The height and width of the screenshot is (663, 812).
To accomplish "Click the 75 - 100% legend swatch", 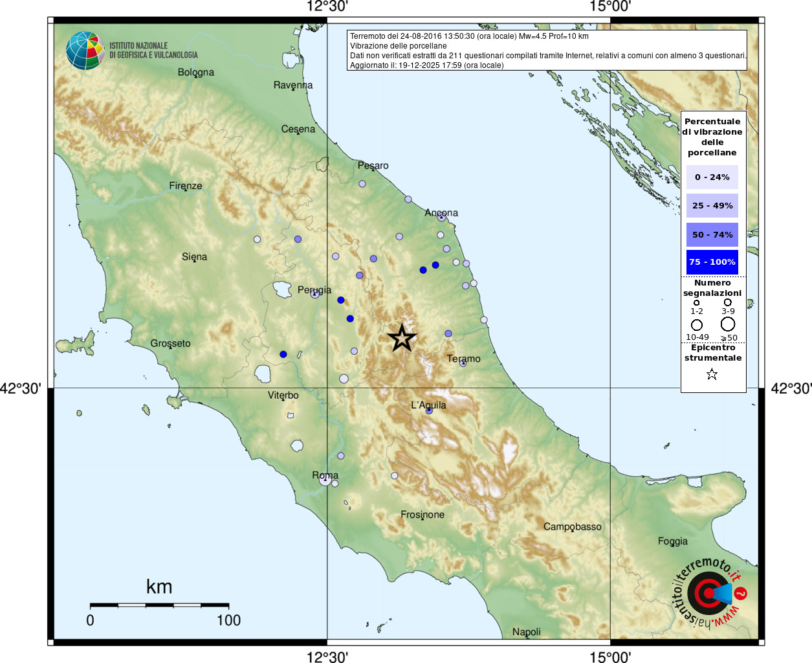I will [712, 262].
